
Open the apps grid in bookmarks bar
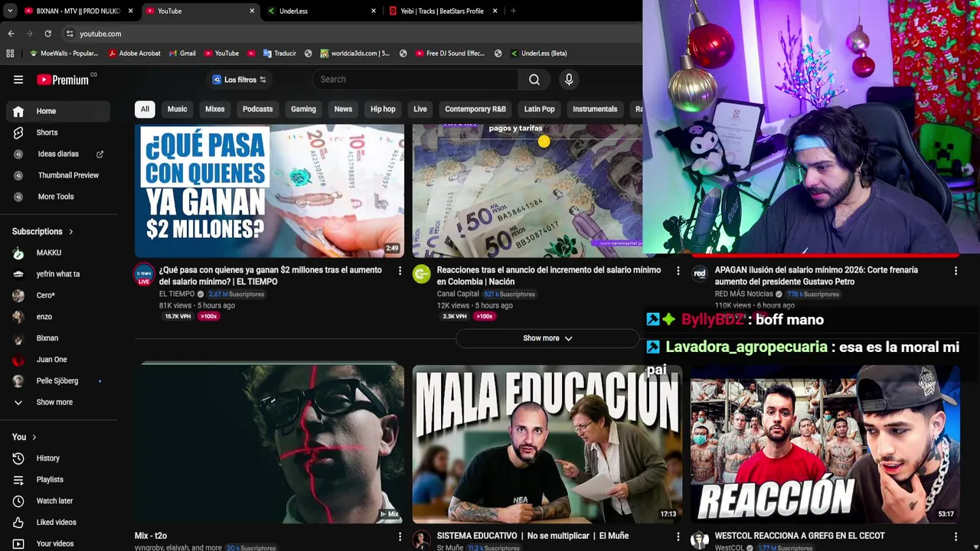pyautogui.click(x=10, y=54)
